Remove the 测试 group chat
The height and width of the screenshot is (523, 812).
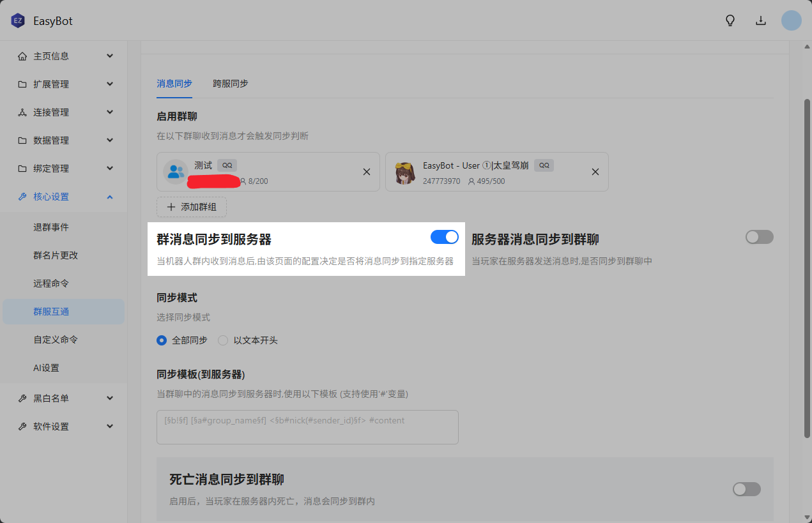[367, 172]
